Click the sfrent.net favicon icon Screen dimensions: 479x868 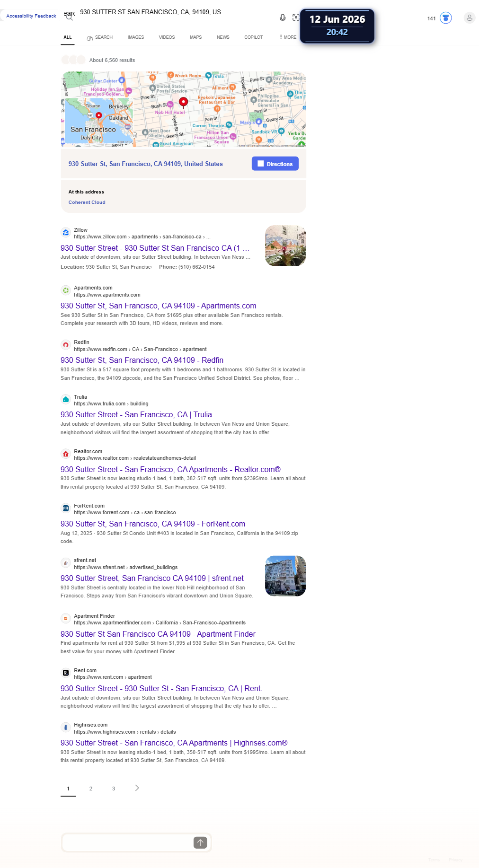pyautogui.click(x=66, y=563)
